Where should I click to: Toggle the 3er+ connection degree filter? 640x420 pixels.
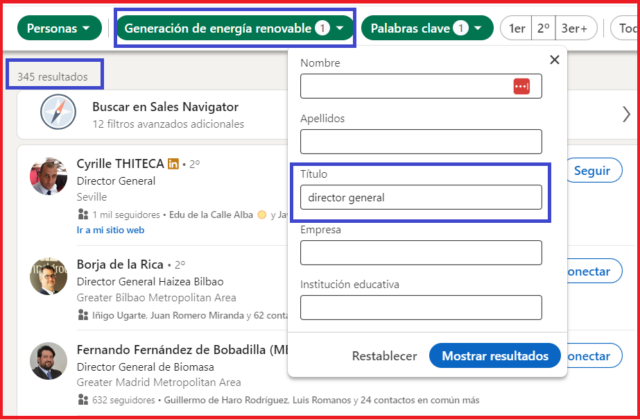click(x=576, y=28)
